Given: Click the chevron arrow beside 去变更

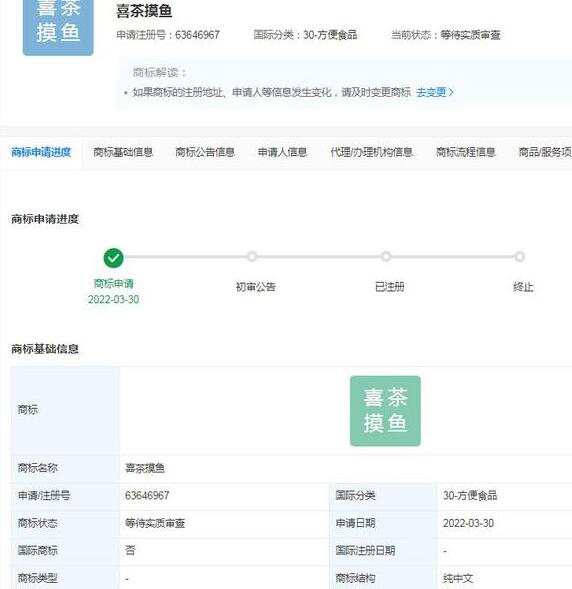Looking at the screenshot, I should coord(451,92).
